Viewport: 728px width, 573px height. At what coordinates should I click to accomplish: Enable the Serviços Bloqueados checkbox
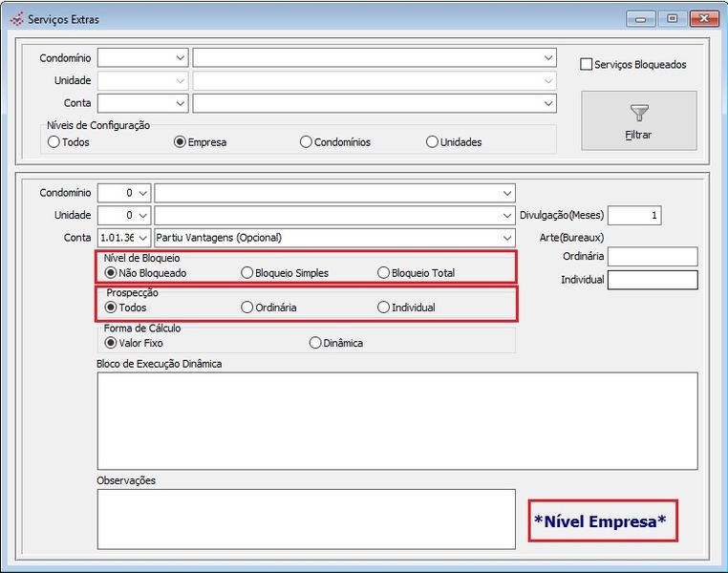click(588, 65)
